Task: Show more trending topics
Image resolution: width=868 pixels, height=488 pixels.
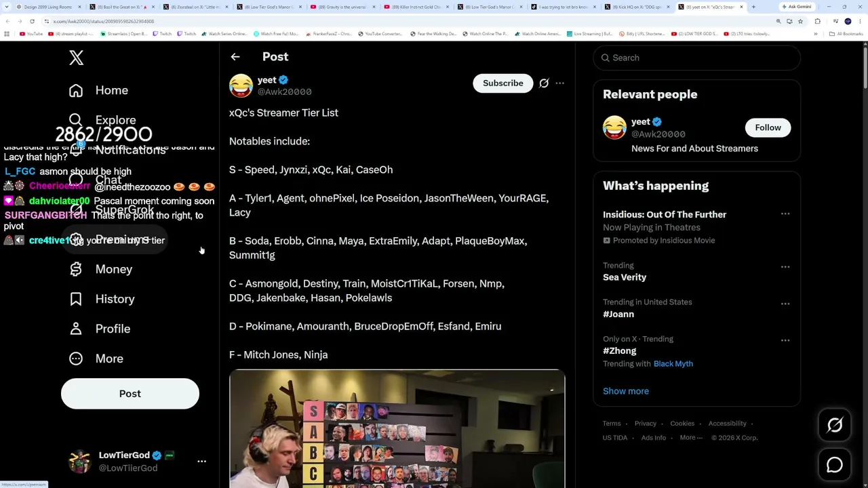Action: pyautogui.click(x=626, y=391)
